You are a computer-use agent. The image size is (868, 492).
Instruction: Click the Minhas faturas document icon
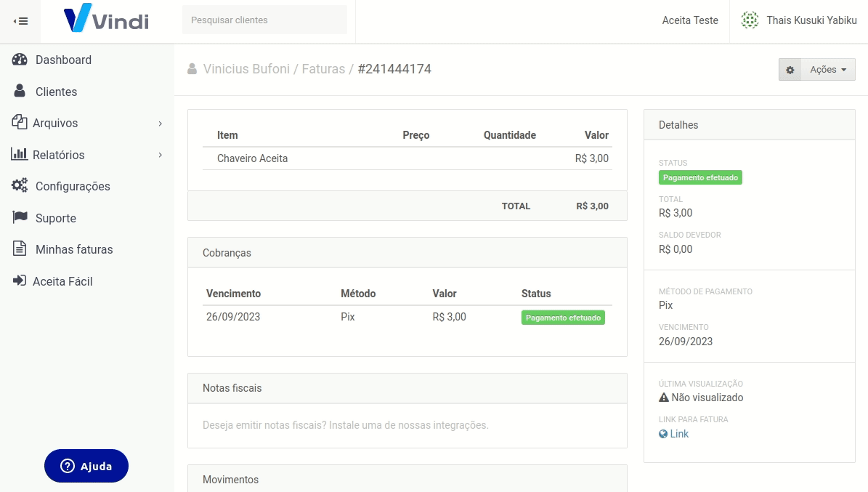20,249
